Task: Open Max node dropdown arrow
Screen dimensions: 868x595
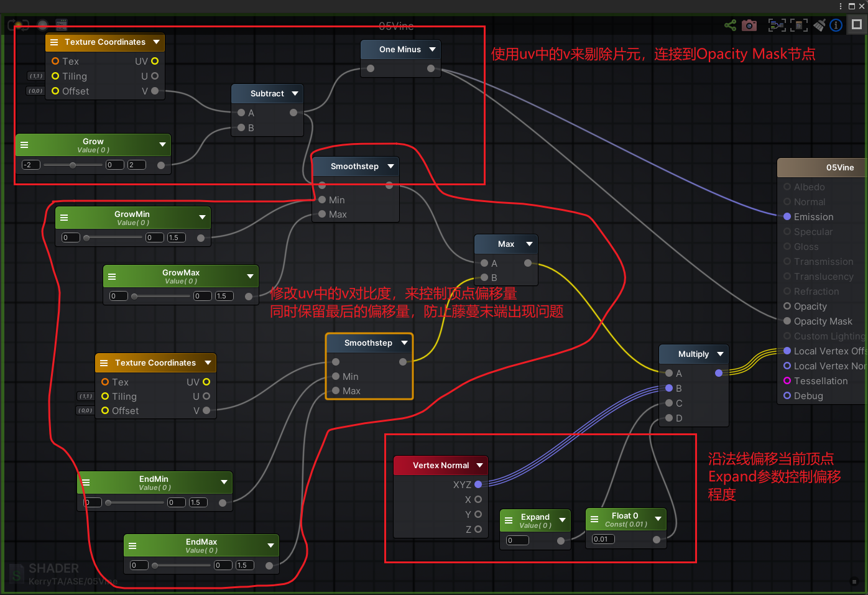Action: point(530,244)
